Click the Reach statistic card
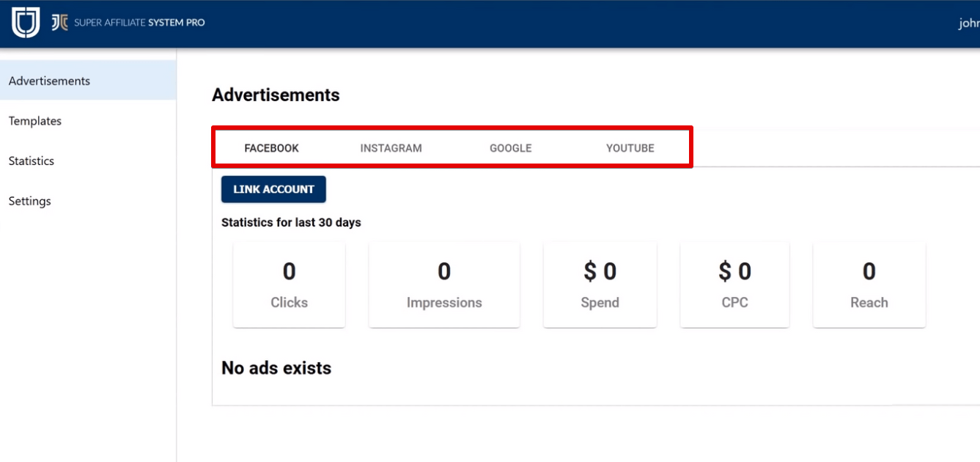980x462 pixels. point(869,285)
